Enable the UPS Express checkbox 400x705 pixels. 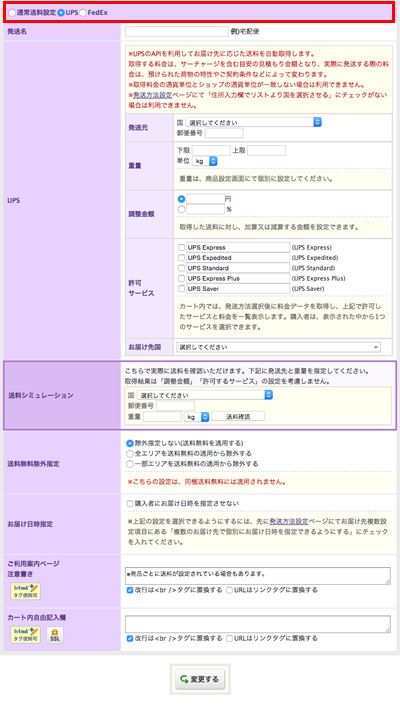[181, 248]
